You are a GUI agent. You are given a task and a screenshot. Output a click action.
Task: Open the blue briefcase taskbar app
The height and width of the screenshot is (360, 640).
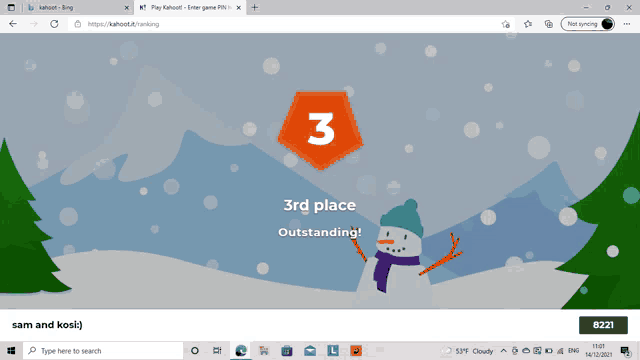point(287,351)
